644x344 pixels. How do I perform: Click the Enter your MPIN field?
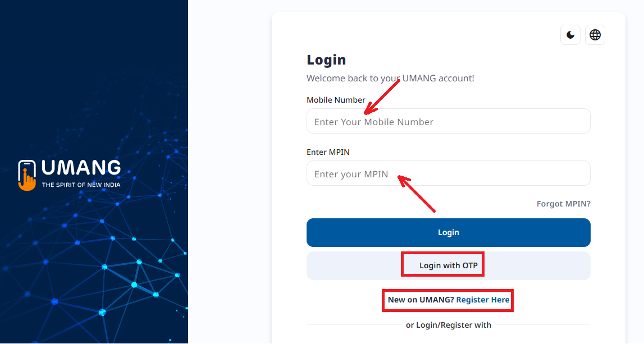[448, 173]
